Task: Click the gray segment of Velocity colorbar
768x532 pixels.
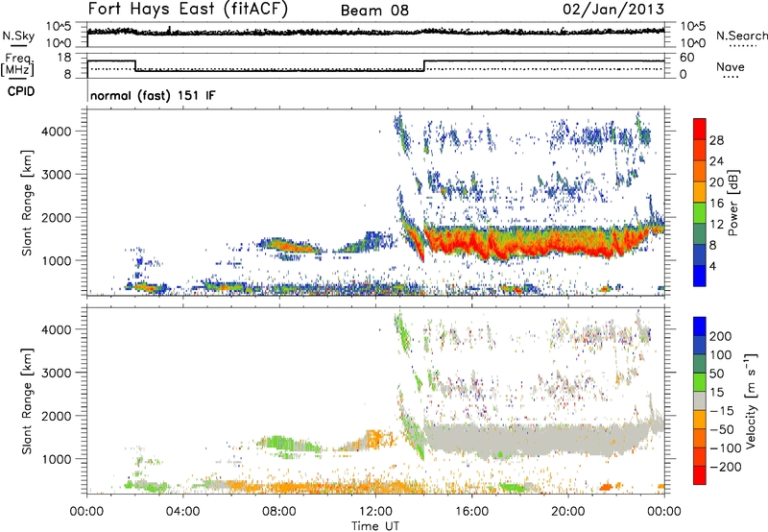Action: 700,400
